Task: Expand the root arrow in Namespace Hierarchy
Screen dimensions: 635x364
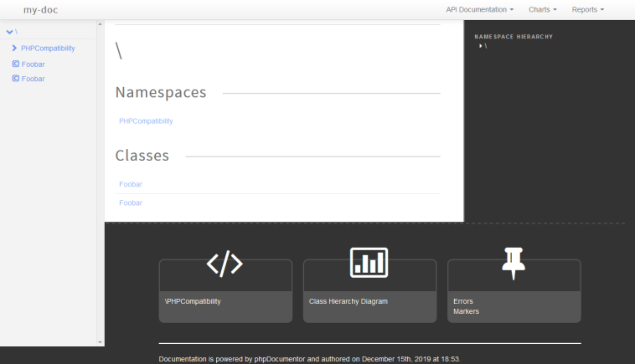Action: pos(481,46)
